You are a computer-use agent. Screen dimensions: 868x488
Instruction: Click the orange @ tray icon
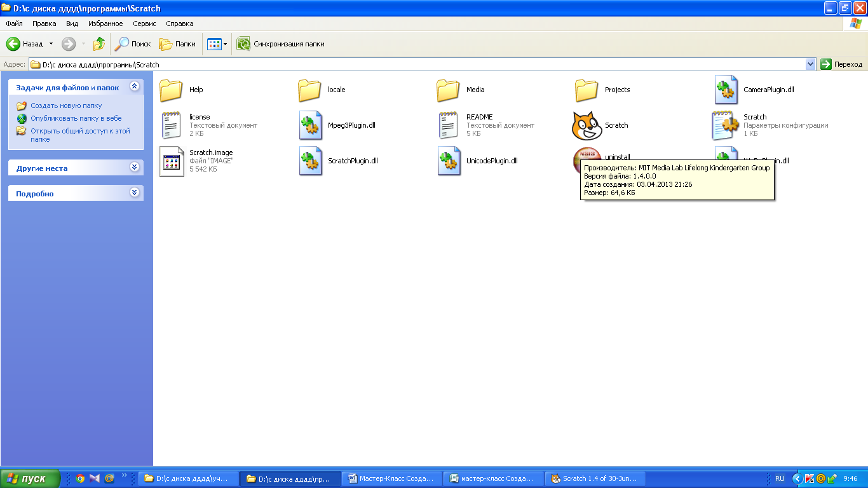820,478
